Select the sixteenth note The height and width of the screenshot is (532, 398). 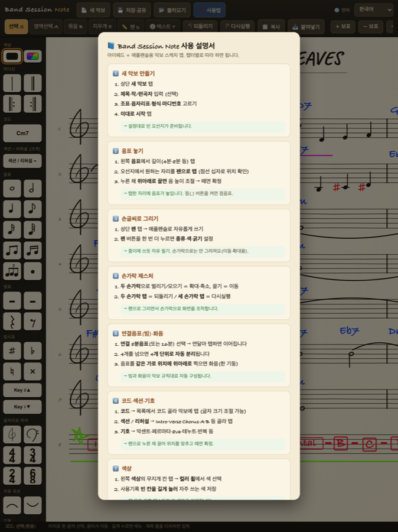12,230
